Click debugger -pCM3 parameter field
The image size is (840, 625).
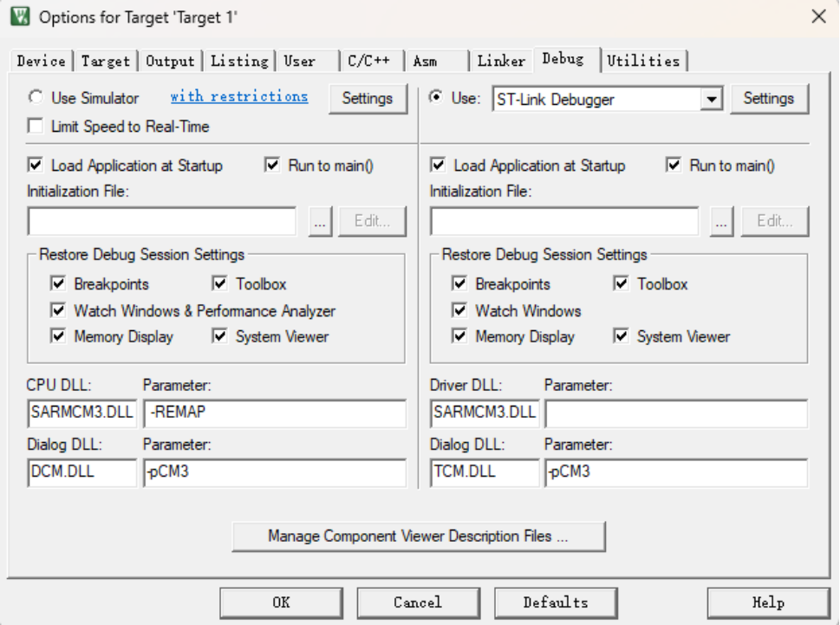tap(676, 472)
